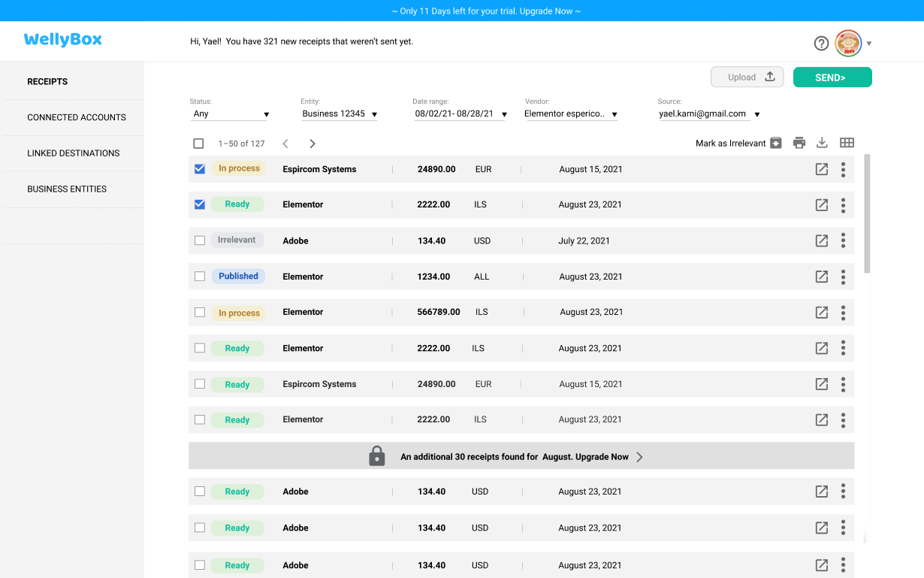This screenshot has height=578, width=924.
Task: Open the Entity dropdown showing Business 12345
Action: [x=340, y=114]
